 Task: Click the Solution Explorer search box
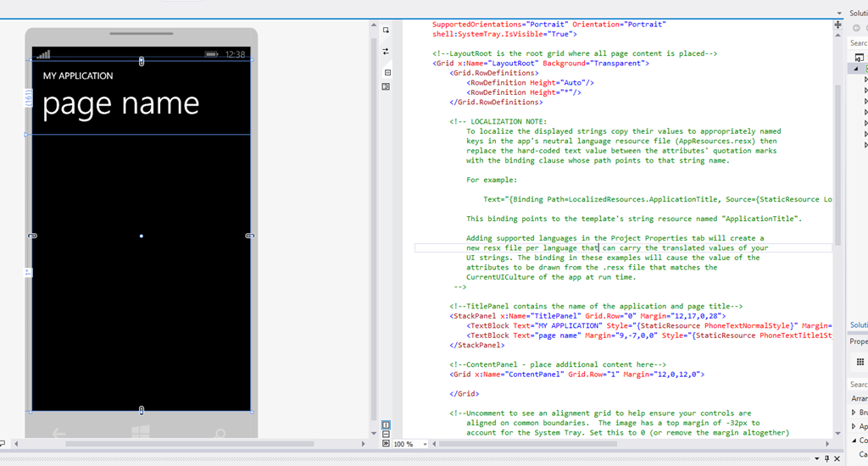tap(858, 42)
